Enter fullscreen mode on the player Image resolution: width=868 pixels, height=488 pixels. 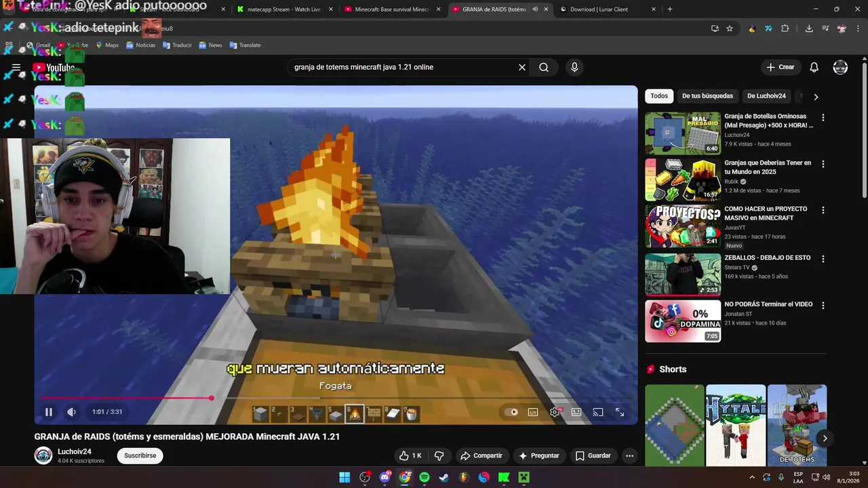point(620,412)
